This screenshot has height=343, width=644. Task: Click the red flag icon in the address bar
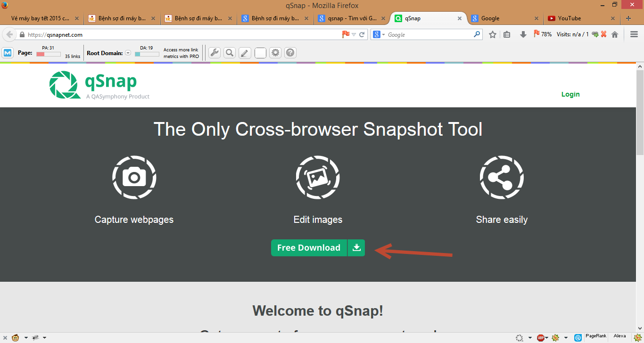pos(346,34)
